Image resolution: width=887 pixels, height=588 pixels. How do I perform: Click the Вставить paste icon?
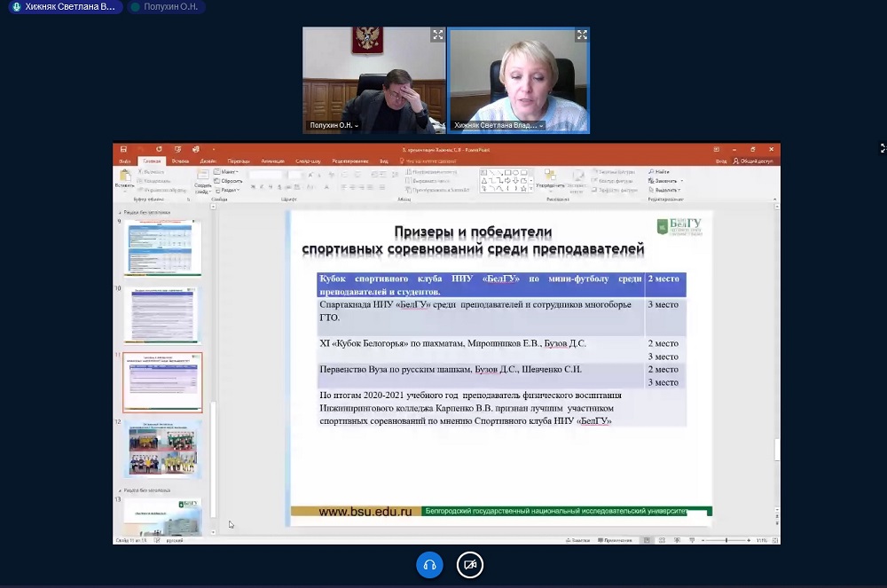coord(124,177)
